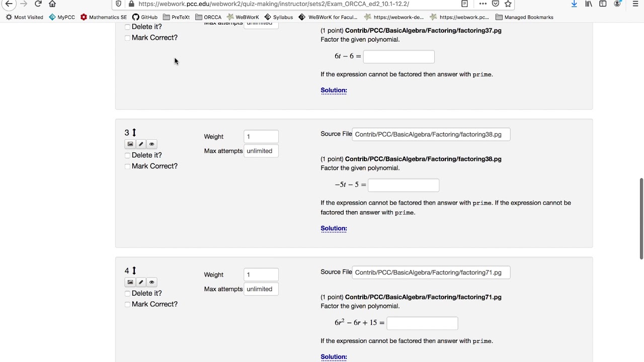Expand the Solution link for problem 3

[x=334, y=228]
